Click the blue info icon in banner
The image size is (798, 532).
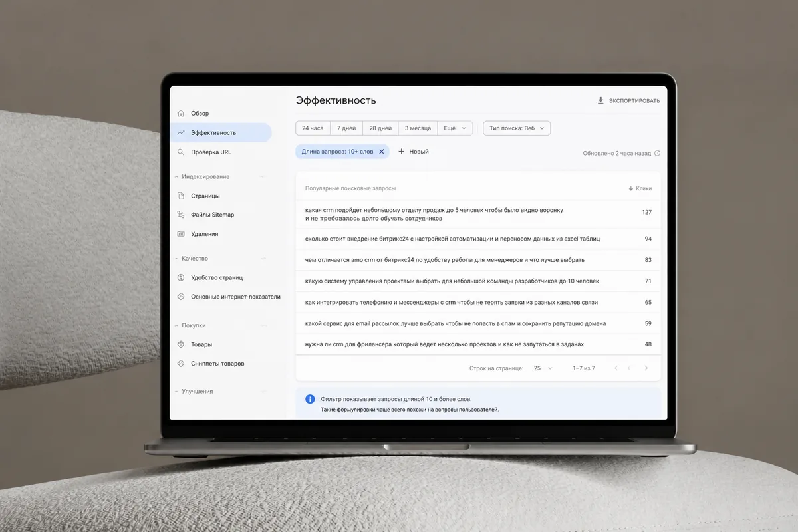[310, 399]
